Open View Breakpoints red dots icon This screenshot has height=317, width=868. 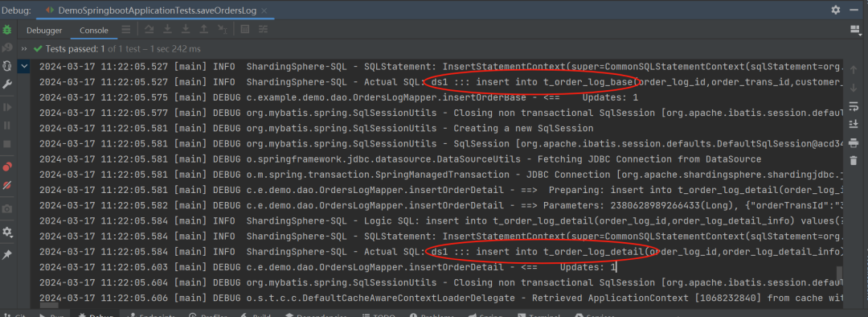click(7, 167)
